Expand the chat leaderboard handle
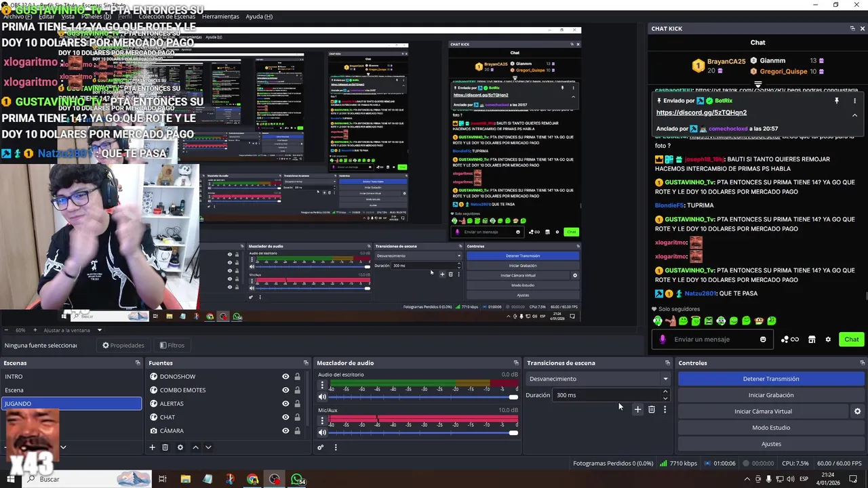The width and height of the screenshot is (868, 488). tap(757, 85)
